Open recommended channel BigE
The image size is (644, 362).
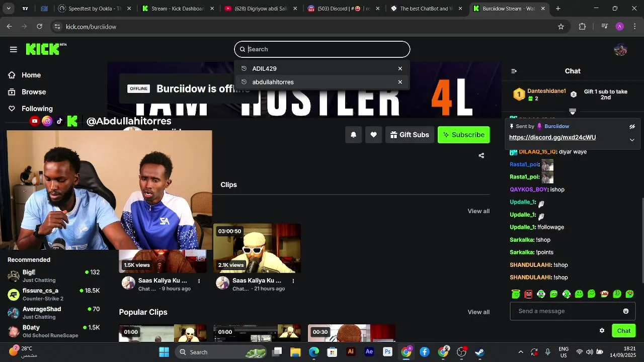54,276
